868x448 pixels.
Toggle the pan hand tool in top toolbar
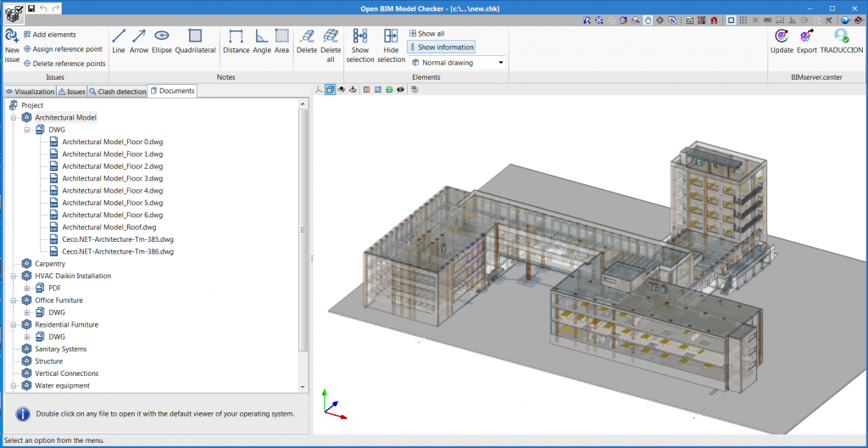[x=647, y=20]
